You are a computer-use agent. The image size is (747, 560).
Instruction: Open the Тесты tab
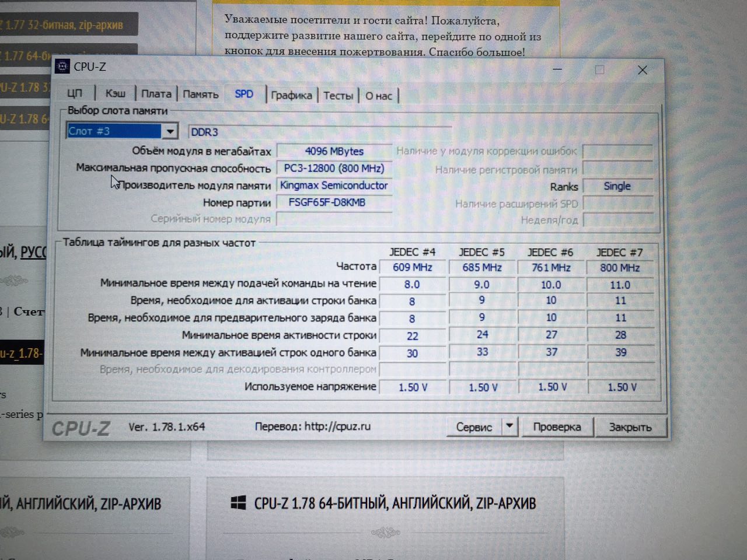[x=338, y=96]
